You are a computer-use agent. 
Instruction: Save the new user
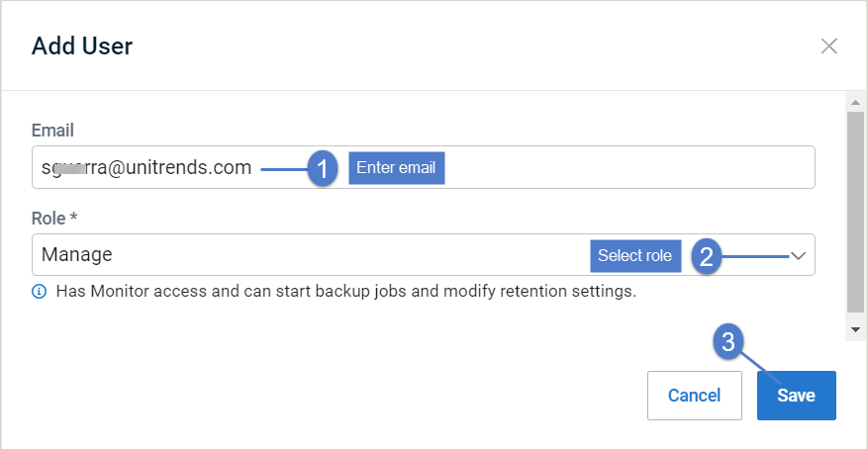coord(796,396)
